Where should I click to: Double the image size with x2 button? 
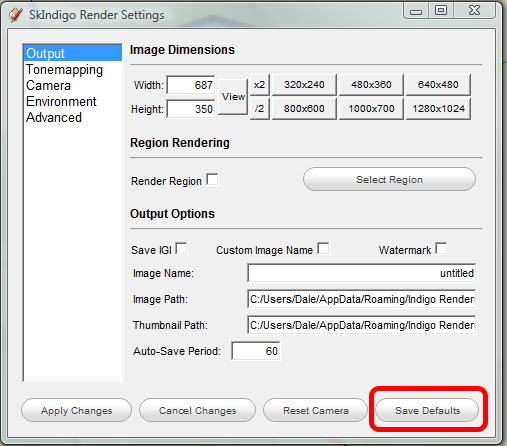[x=259, y=85]
